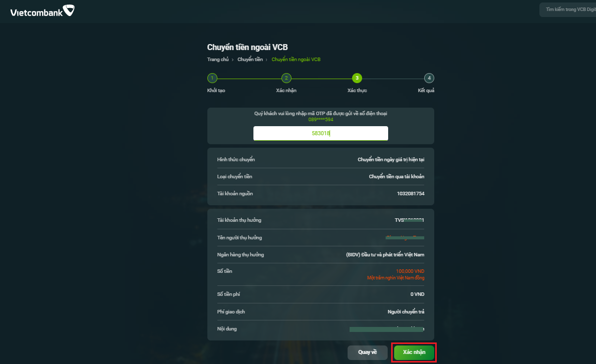This screenshot has height=364, width=596.
Task: Select the Khởi tạo step label
Action: [x=216, y=91]
